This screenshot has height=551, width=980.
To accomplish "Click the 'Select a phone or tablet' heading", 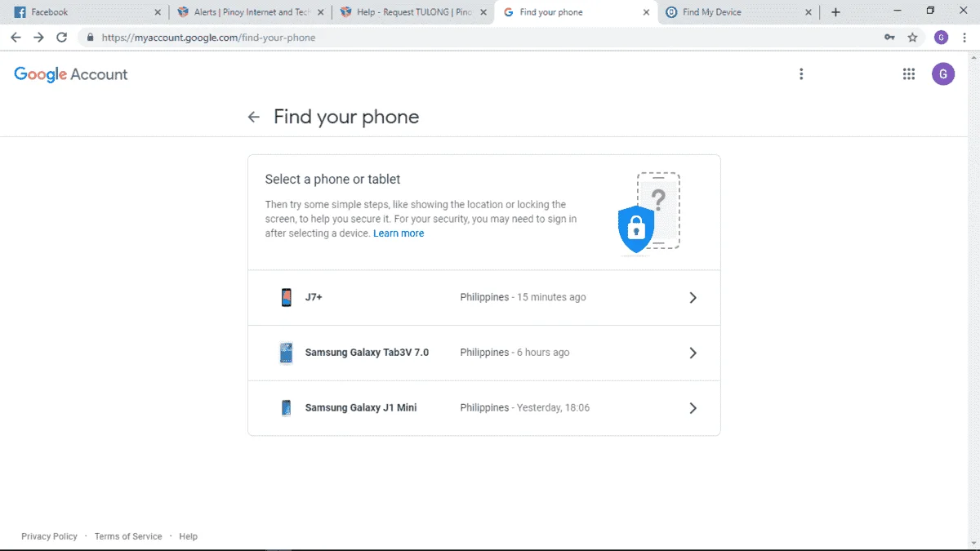I will 332,179.
